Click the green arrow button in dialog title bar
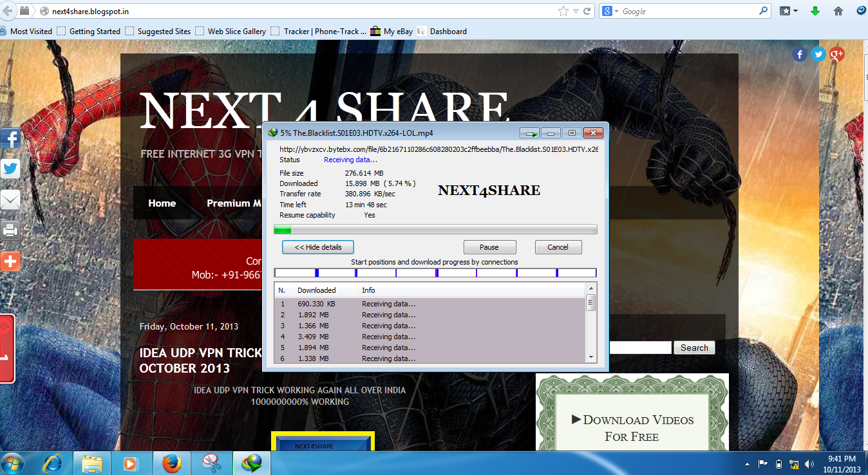868x475 pixels. tap(530, 133)
